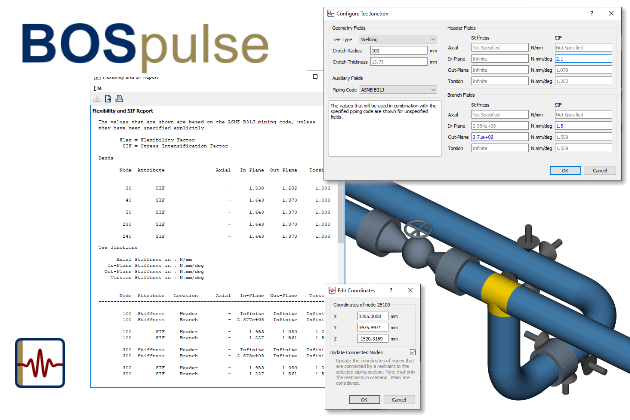The image size is (630, 420).
Task: Click the Branch Axial SIF field
Action: [x=583, y=115]
